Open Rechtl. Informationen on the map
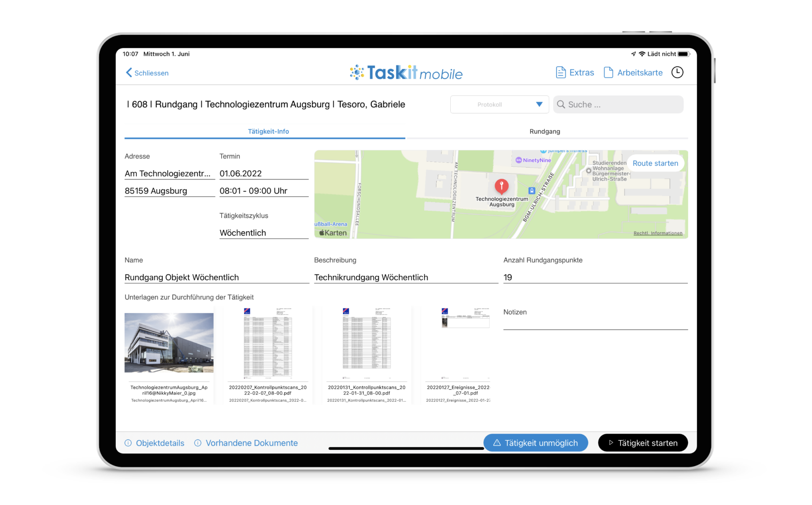The width and height of the screenshot is (812, 505). (658, 233)
